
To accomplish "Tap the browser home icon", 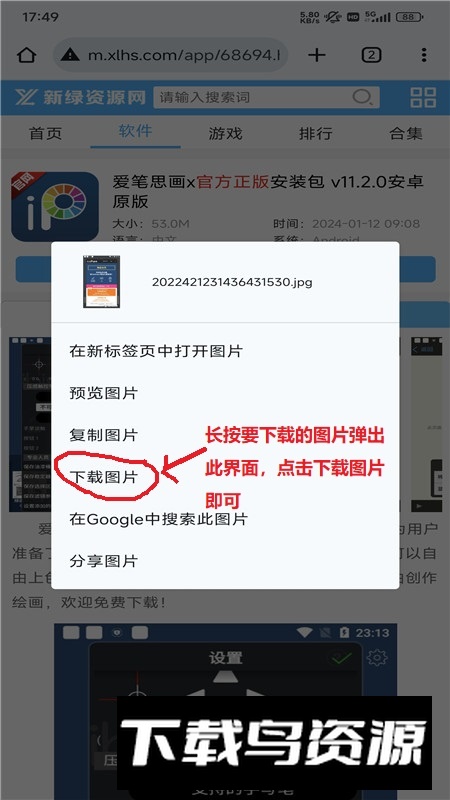I will (x=26, y=55).
